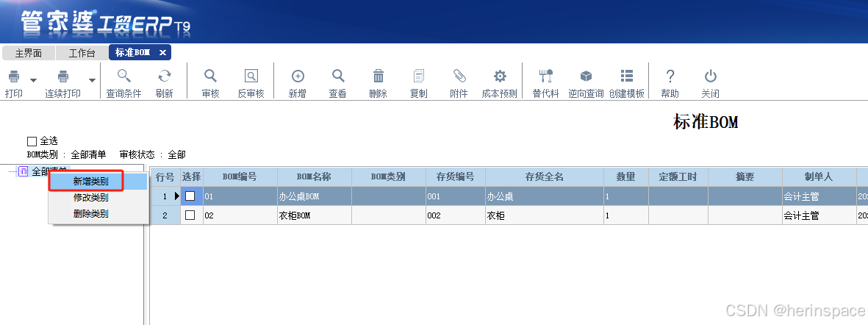Click BOM编号 cell 01
The image size is (868, 325).
point(240,196)
